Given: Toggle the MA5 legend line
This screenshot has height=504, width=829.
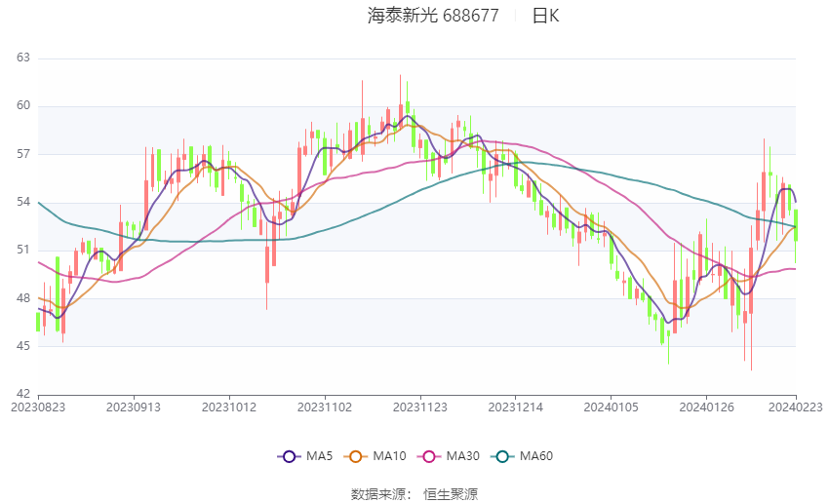Looking at the screenshot, I should pyautogui.click(x=305, y=456).
